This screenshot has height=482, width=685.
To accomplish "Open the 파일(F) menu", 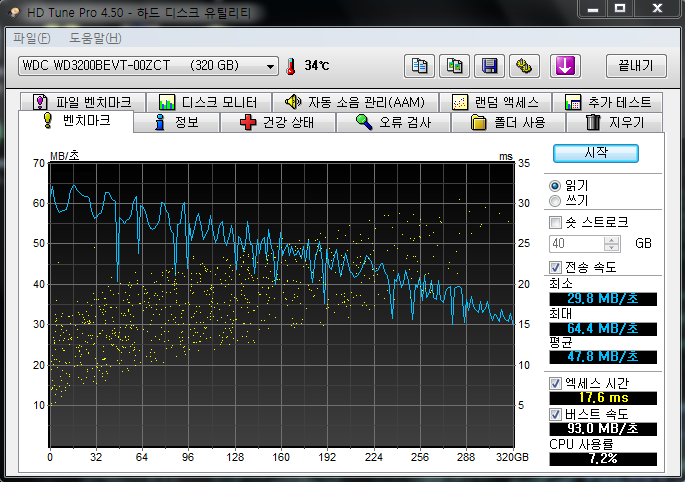I will (31, 38).
